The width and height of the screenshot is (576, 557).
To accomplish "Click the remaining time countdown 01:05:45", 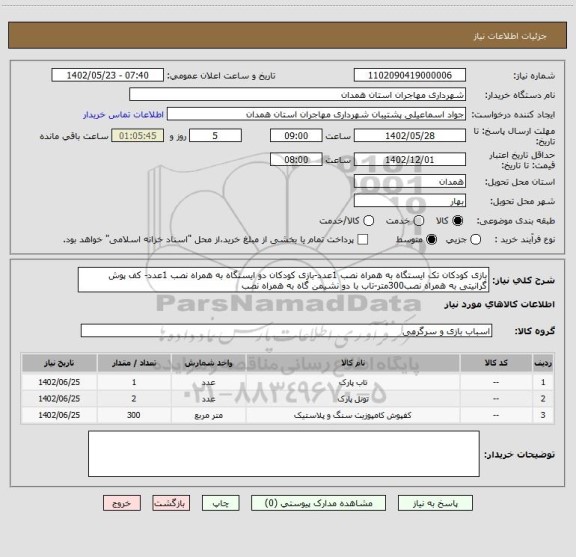I will [138, 136].
